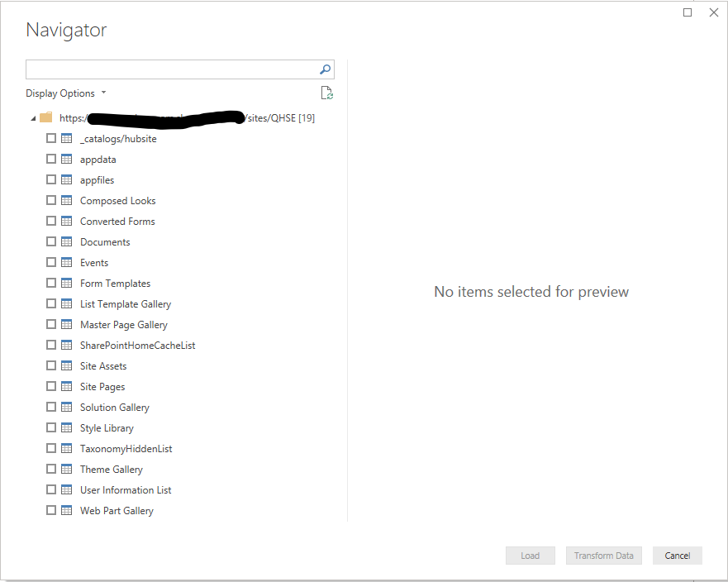Cancel the Navigator dialog
The width and height of the screenshot is (728, 582).
click(678, 556)
